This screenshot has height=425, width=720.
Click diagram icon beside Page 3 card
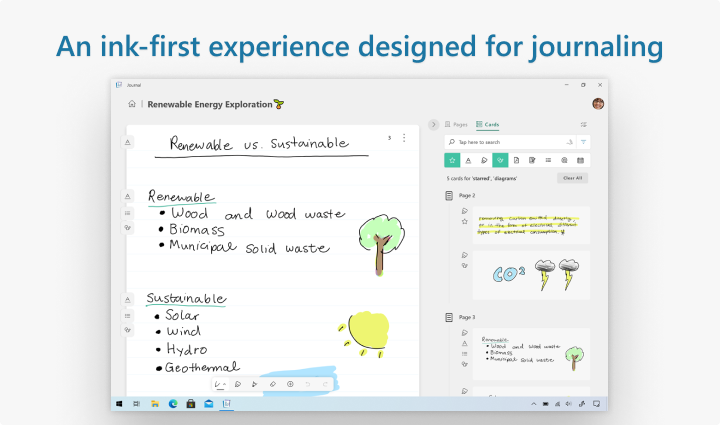pyautogui.click(x=465, y=364)
